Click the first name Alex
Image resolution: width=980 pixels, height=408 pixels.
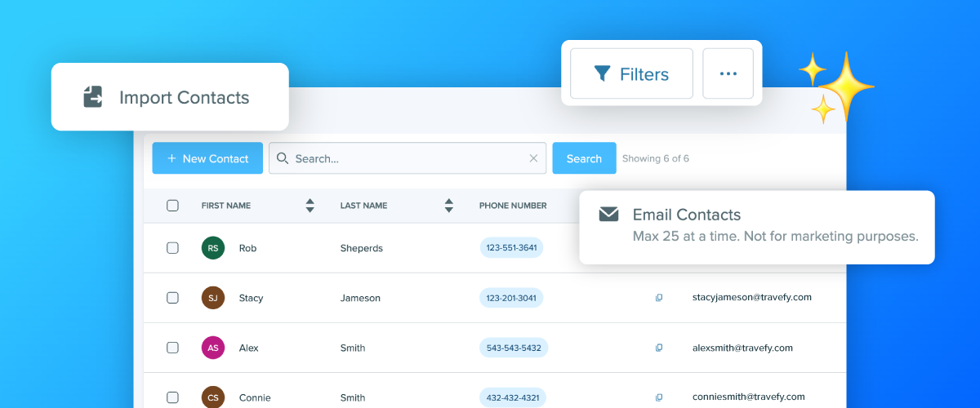tap(249, 348)
